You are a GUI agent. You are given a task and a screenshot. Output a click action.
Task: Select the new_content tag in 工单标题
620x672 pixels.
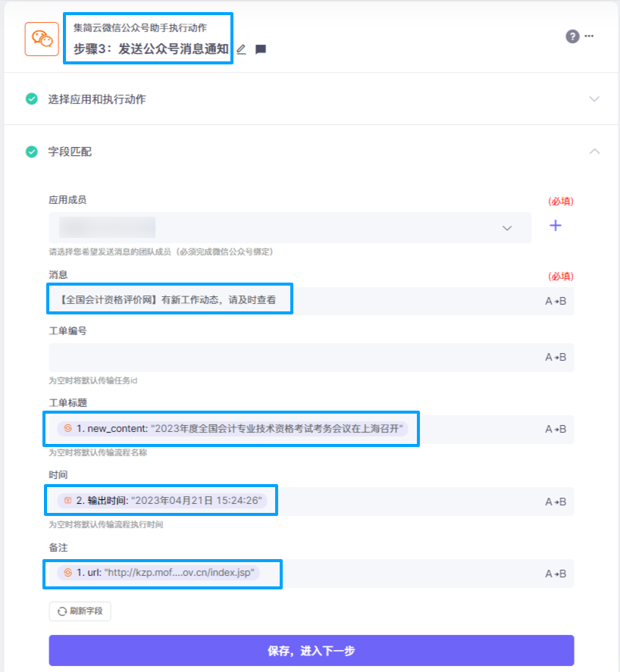[233, 429]
